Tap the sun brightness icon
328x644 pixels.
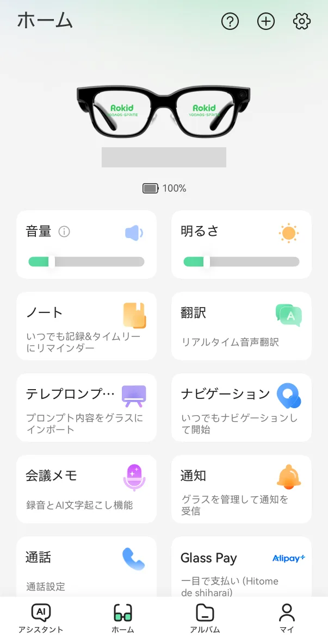288,233
